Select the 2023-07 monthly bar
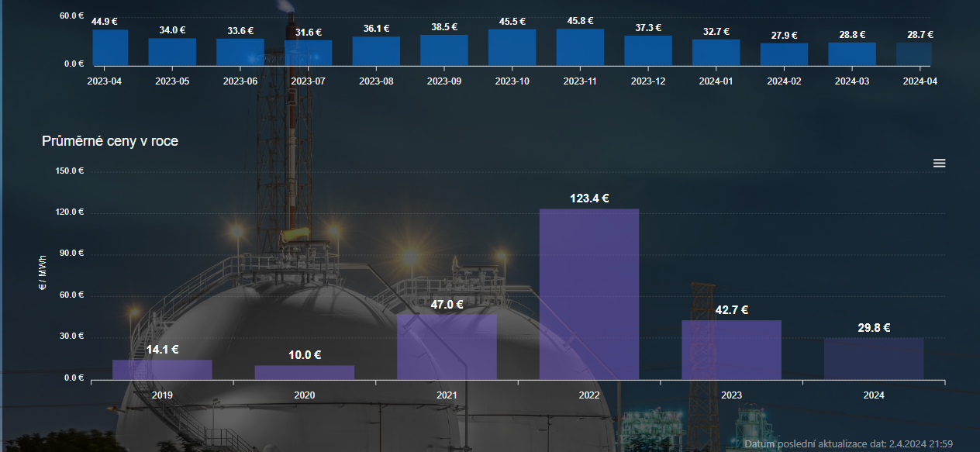Image resolution: width=980 pixels, height=452 pixels. (309, 52)
